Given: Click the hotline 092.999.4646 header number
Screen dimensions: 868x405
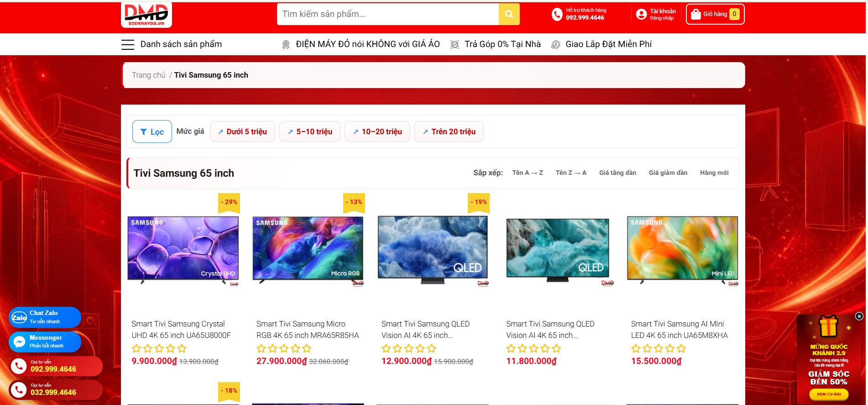Looking at the screenshot, I should (x=585, y=18).
